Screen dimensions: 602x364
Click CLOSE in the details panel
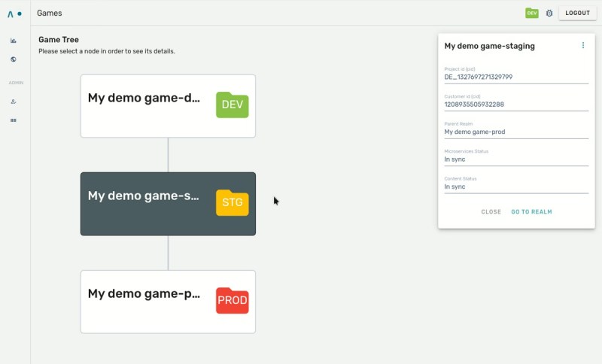[x=491, y=212]
